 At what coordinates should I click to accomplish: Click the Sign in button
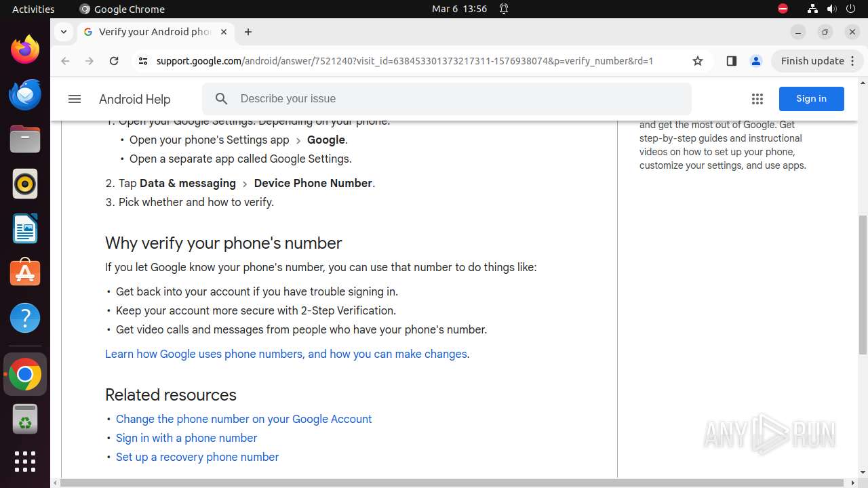[811, 99]
